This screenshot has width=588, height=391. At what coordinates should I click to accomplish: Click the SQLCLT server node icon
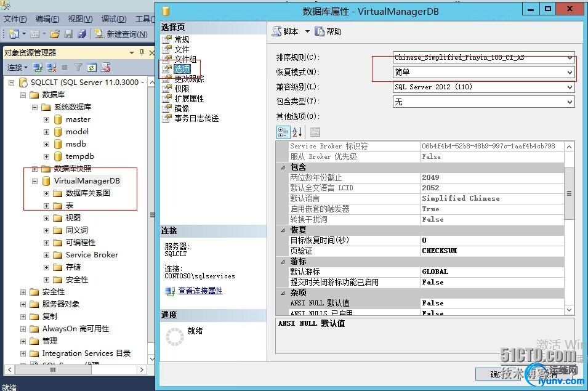point(23,82)
